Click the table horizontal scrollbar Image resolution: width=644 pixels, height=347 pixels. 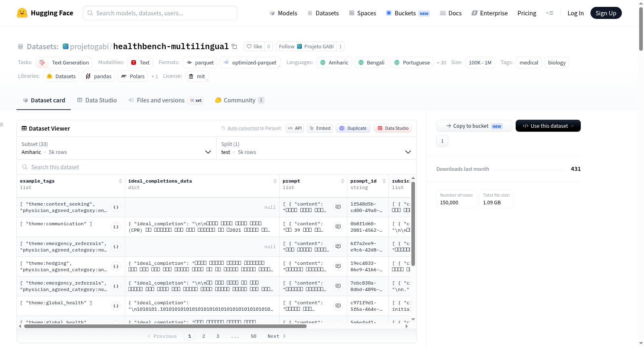(165, 326)
